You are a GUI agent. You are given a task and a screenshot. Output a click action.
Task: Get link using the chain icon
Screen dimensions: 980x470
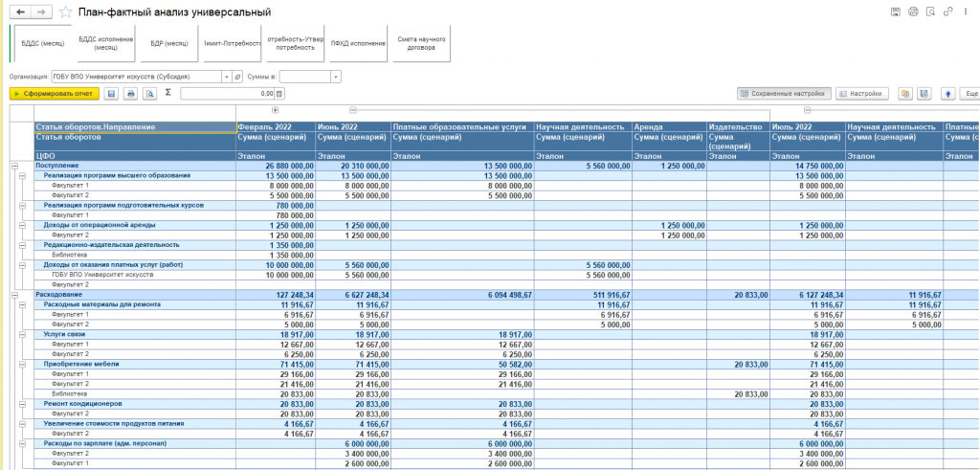[948, 11]
